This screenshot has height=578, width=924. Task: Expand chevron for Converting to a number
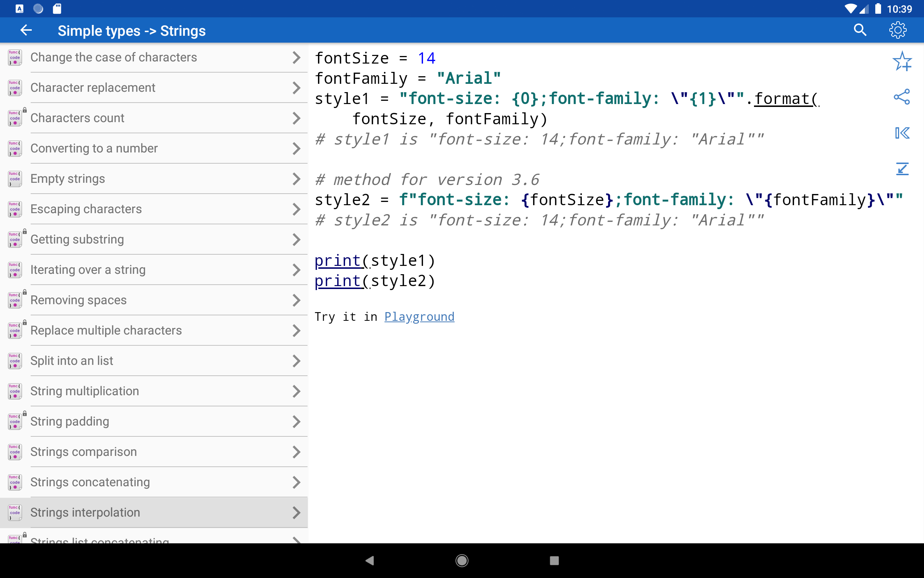tap(296, 148)
